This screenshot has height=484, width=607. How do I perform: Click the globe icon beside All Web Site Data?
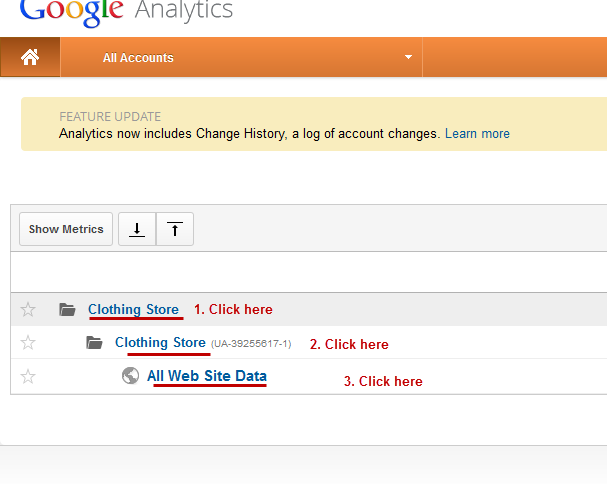point(130,376)
